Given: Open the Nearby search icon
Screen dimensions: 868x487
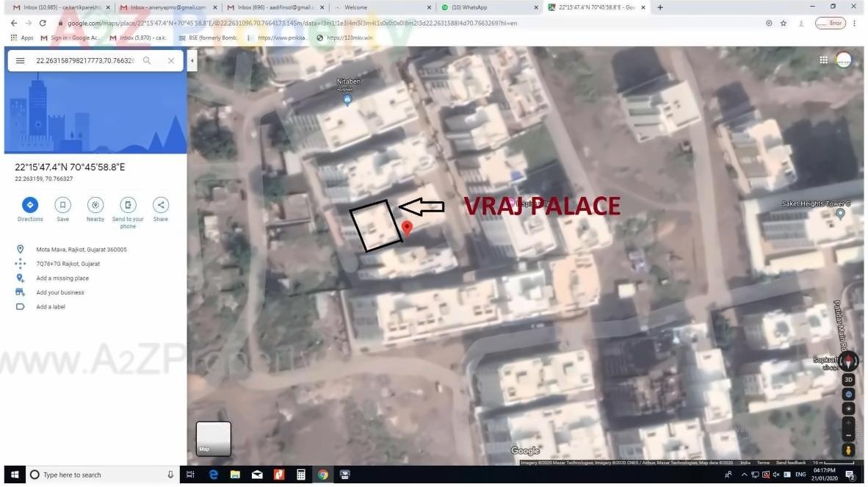Looking at the screenshot, I should [x=95, y=205].
